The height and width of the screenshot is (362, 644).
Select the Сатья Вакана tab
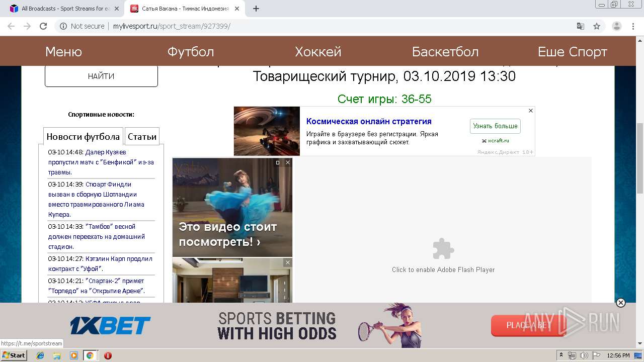pyautogui.click(x=184, y=9)
